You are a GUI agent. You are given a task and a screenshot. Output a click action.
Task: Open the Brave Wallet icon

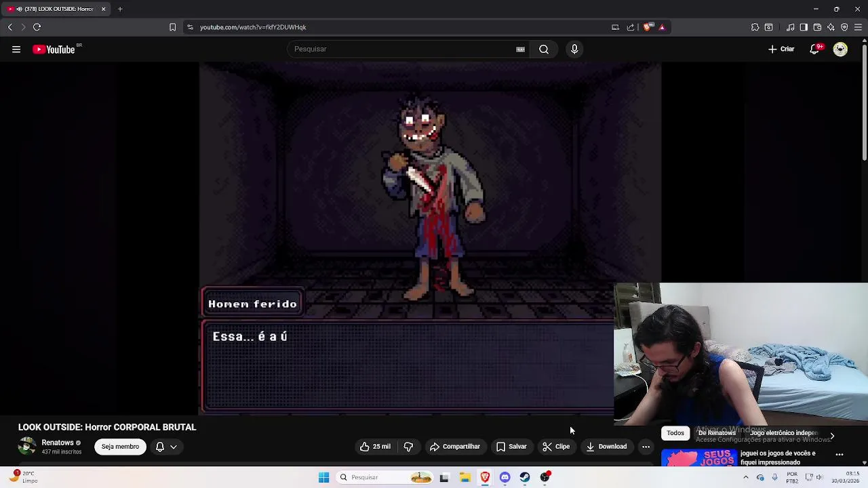817,27
